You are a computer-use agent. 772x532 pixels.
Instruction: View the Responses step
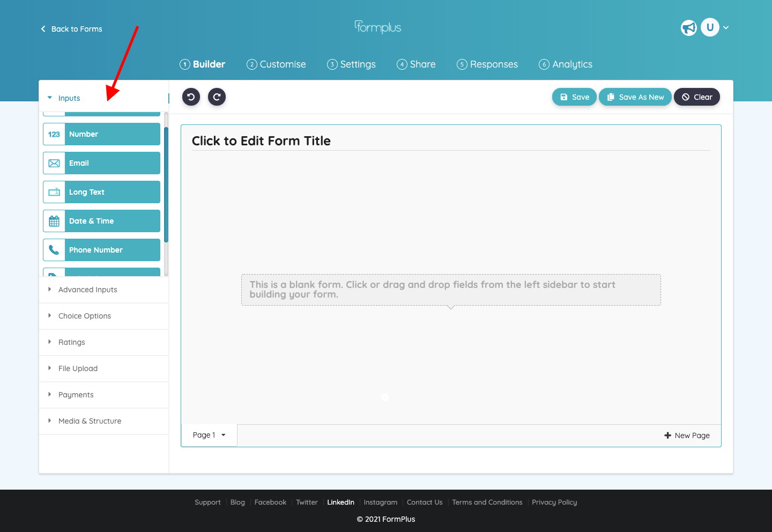click(487, 64)
